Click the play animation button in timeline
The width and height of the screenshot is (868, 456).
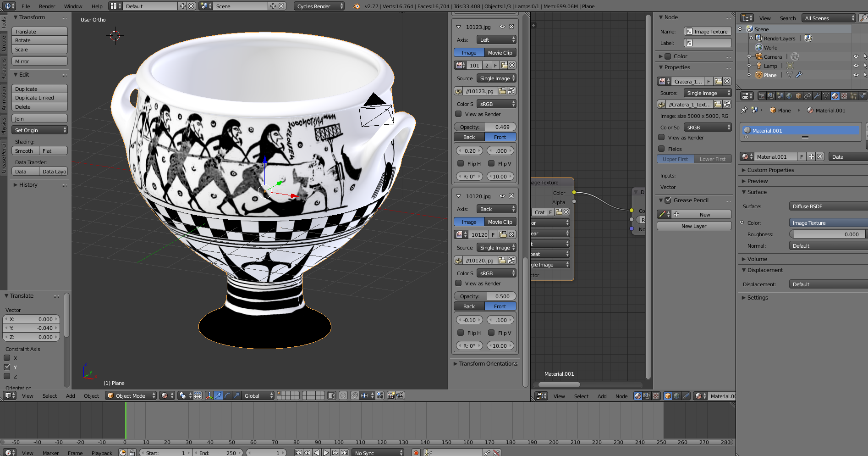coord(326,453)
